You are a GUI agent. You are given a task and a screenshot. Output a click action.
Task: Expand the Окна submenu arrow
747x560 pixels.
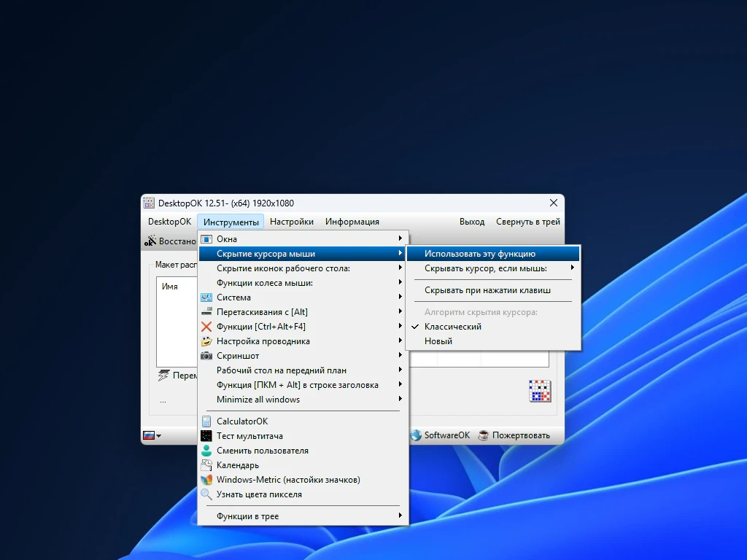point(400,238)
